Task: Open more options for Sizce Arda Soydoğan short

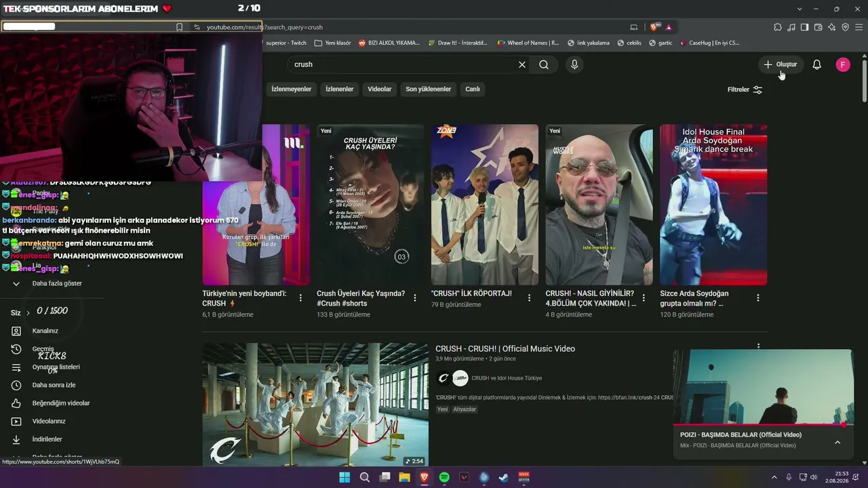Action: click(x=758, y=298)
